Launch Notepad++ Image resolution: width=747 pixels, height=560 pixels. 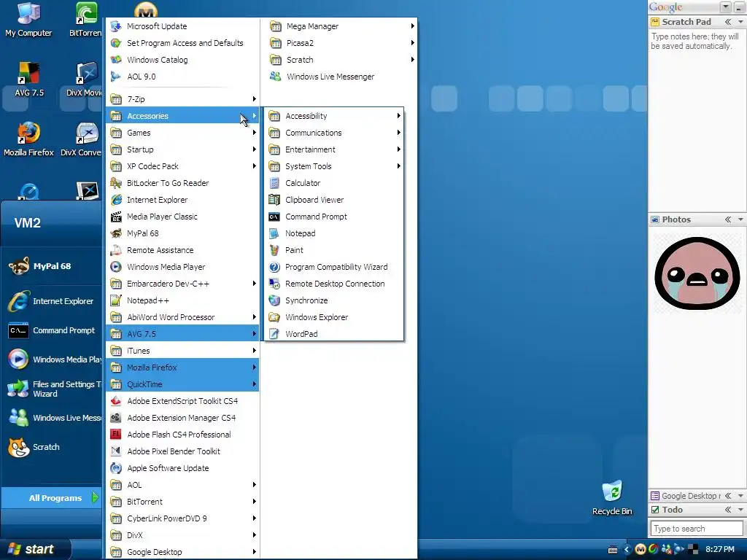click(x=183, y=300)
